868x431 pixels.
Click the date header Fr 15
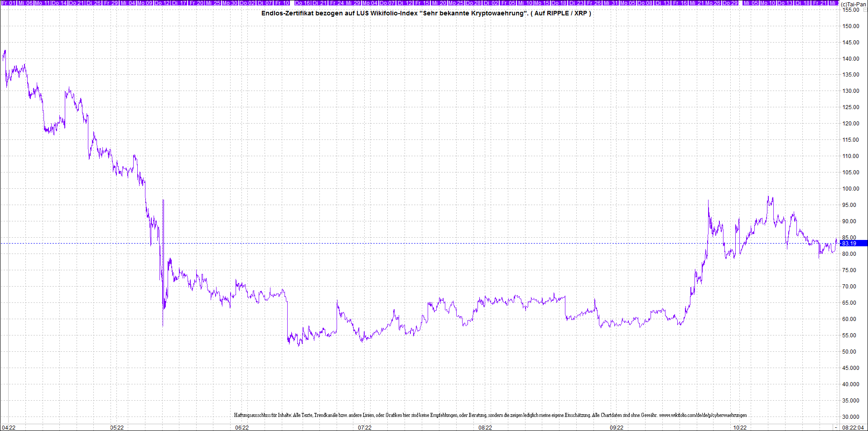pyautogui.click(x=422, y=3)
